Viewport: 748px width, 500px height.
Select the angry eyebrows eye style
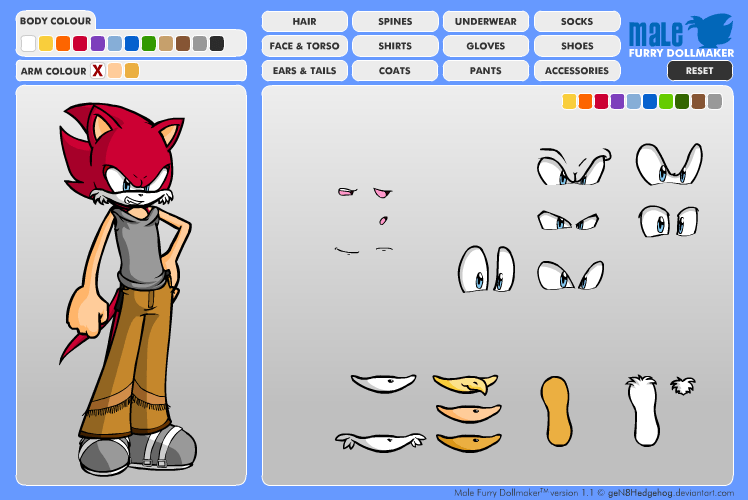click(x=574, y=167)
